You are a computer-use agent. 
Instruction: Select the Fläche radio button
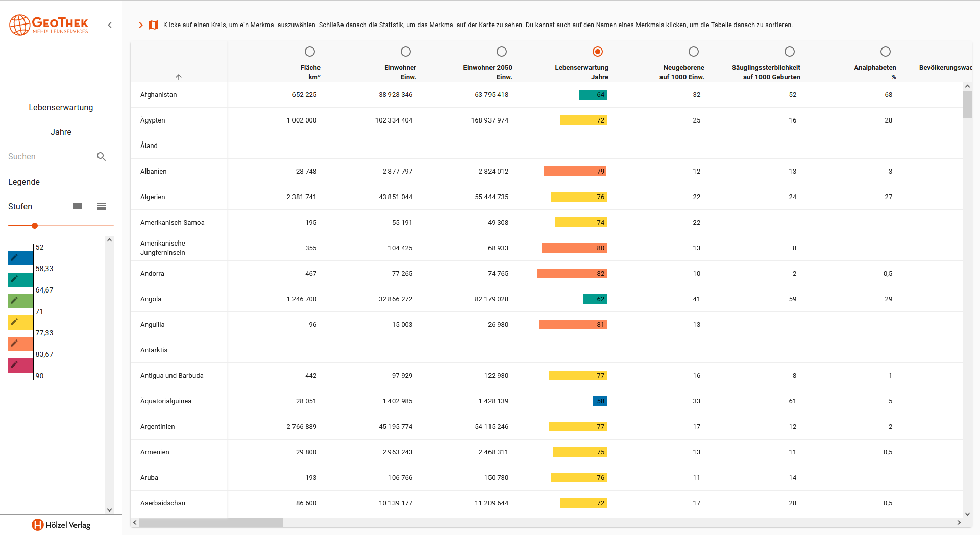tap(310, 52)
